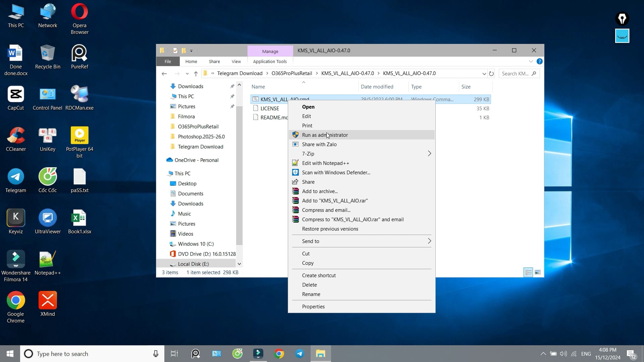This screenshot has width=644, height=362.
Task: Open PureRef desktop icon
Action: click(x=79, y=57)
